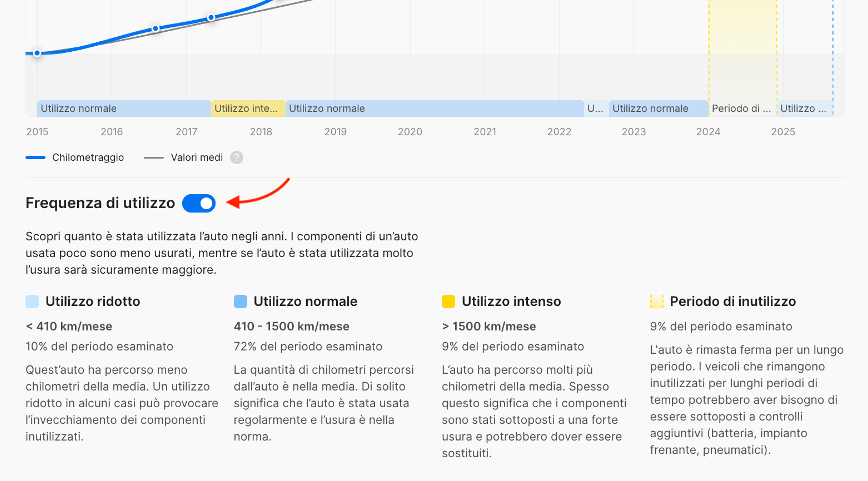
Task: Click the Chilometraggio legend entry
Action: 75,157
